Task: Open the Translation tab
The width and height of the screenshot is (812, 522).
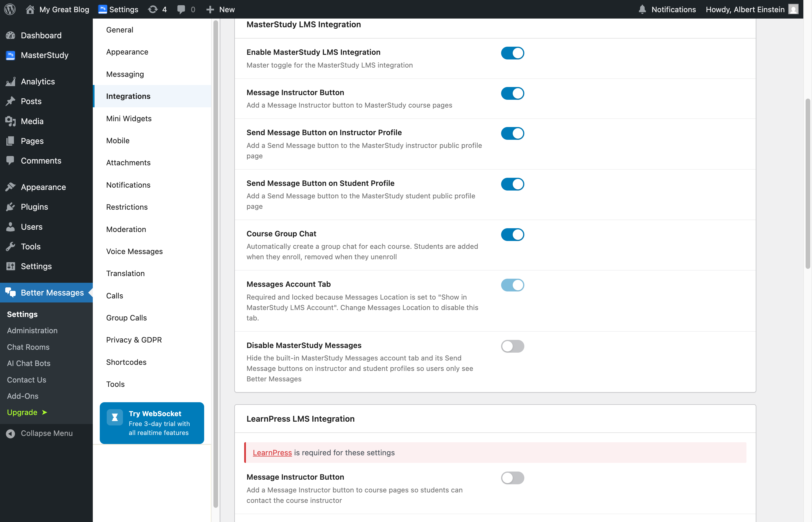Action: coord(152,273)
